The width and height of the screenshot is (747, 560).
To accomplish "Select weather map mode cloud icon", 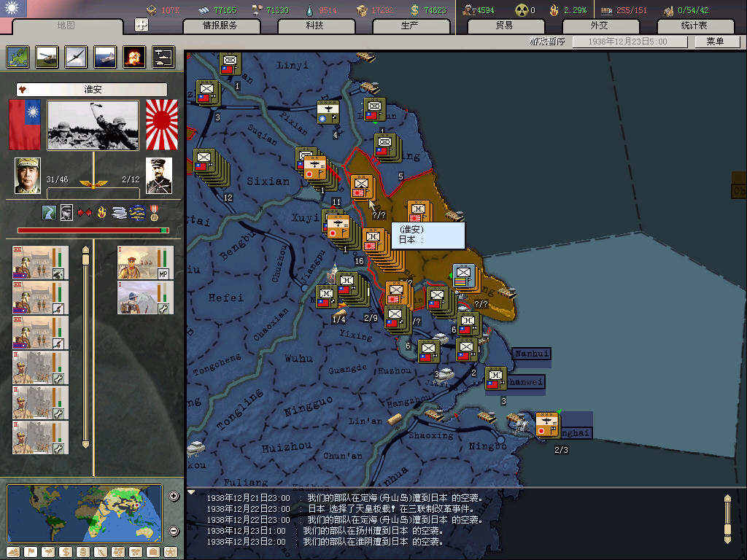I will (x=48, y=552).
